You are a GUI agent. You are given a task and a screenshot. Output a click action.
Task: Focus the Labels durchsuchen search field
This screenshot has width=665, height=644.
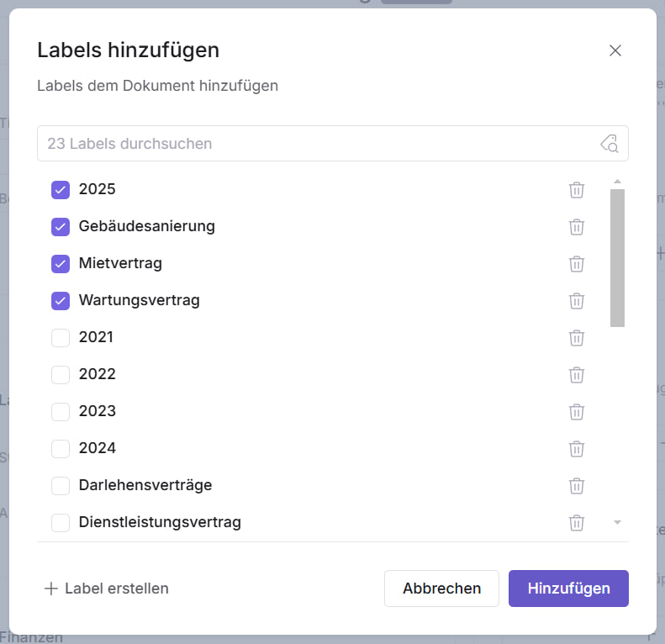pyautogui.click(x=319, y=144)
